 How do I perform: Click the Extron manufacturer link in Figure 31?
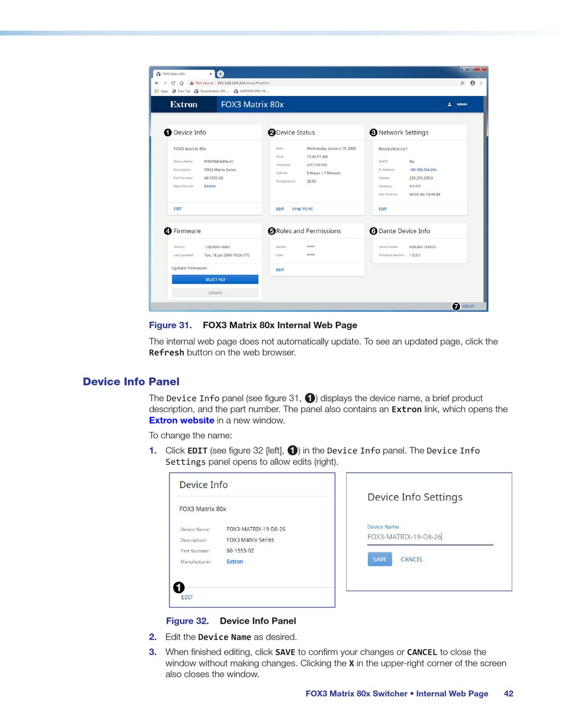[210, 186]
